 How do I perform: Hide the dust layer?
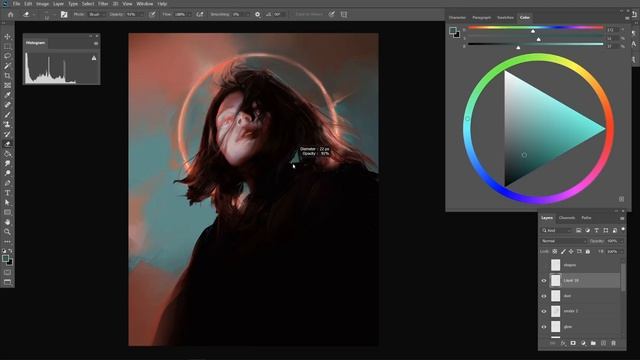pos(544,296)
